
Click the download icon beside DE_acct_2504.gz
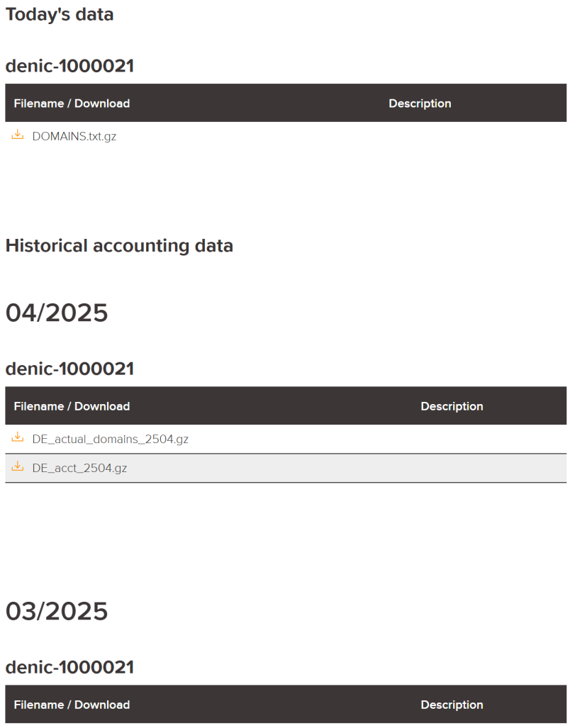pyautogui.click(x=18, y=467)
